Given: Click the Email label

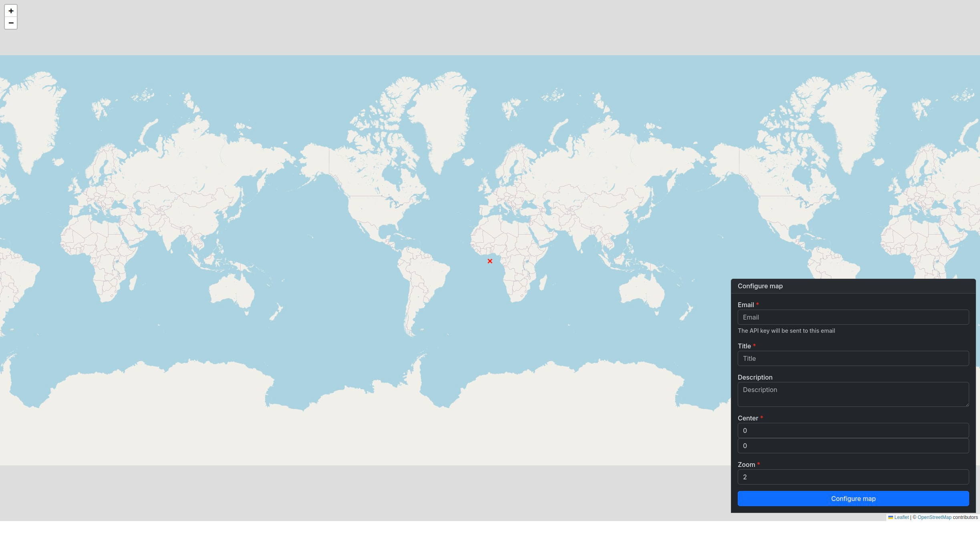Looking at the screenshot, I should click(x=746, y=305).
